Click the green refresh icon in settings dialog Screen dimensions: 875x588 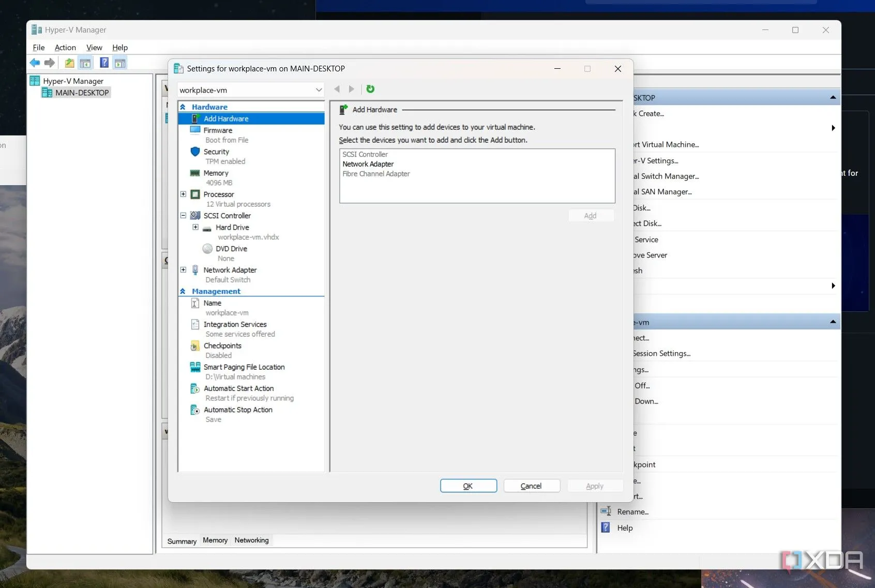coord(370,89)
